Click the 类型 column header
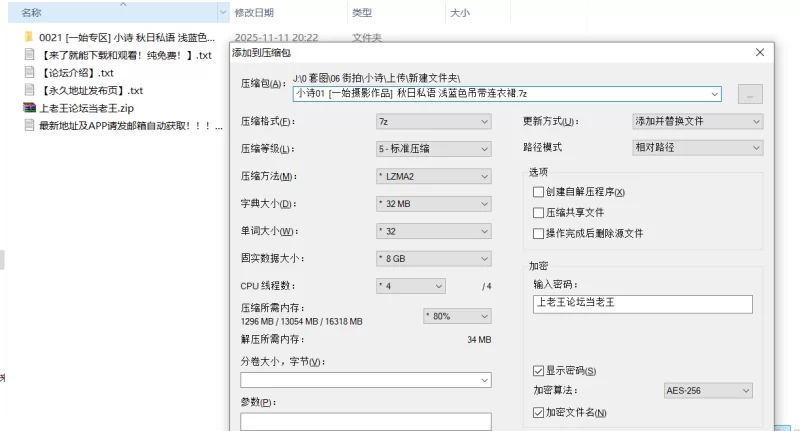This screenshot has width=800, height=431. [x=362, y=13]
